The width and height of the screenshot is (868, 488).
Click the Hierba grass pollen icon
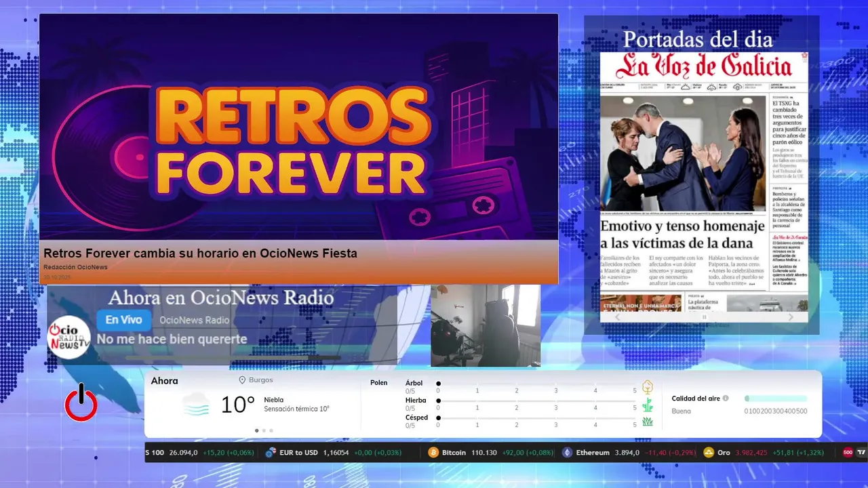(648, 405)
